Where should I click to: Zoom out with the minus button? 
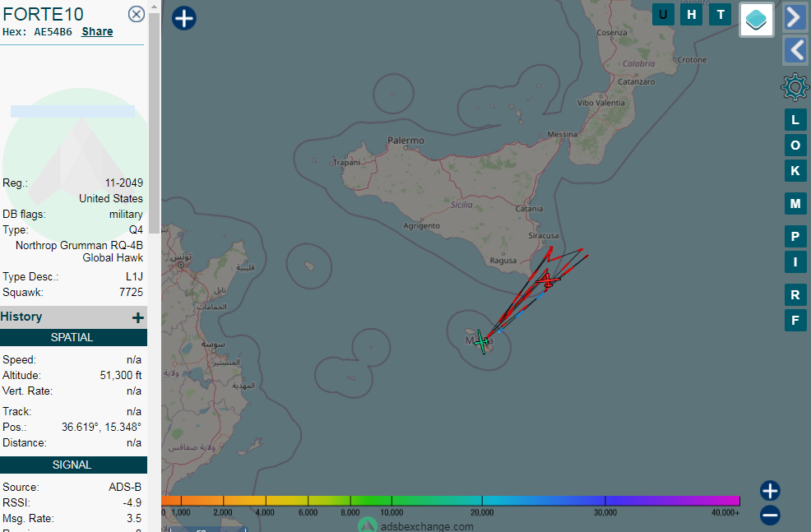(x=770, y=515)
